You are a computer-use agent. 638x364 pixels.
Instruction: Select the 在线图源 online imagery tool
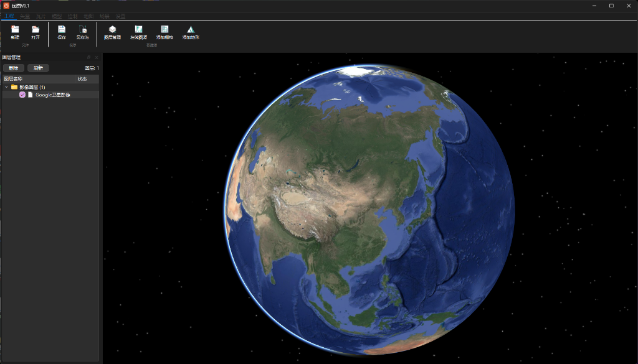(x=139, y=32)
